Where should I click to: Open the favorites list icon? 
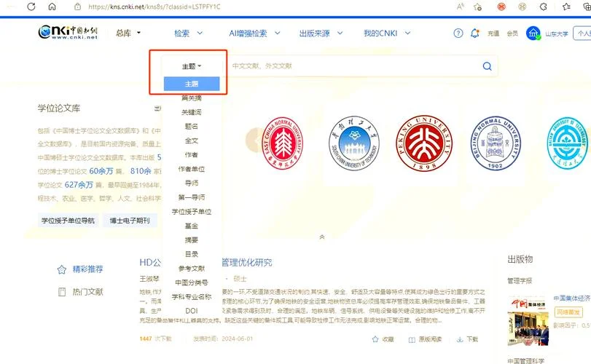tap(566, 7)
